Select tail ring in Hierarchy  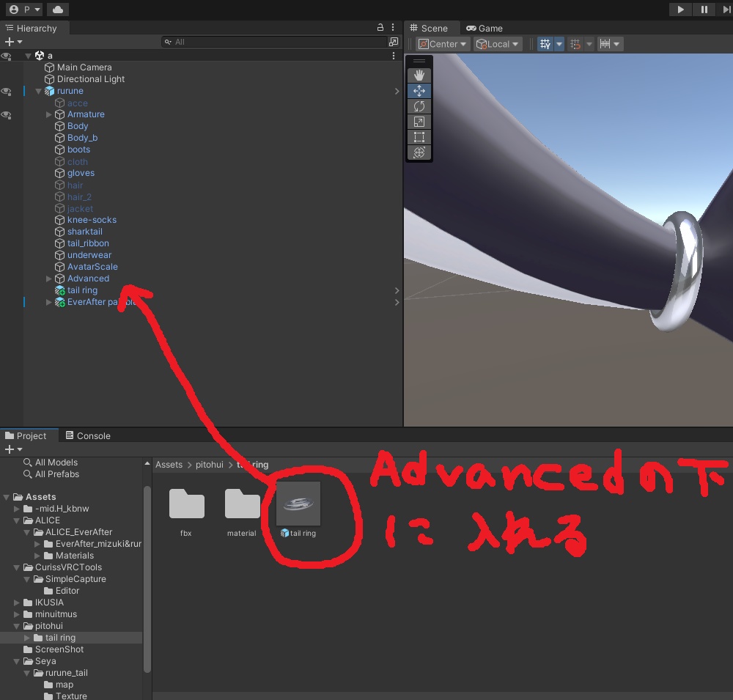(x=82, y=290)
